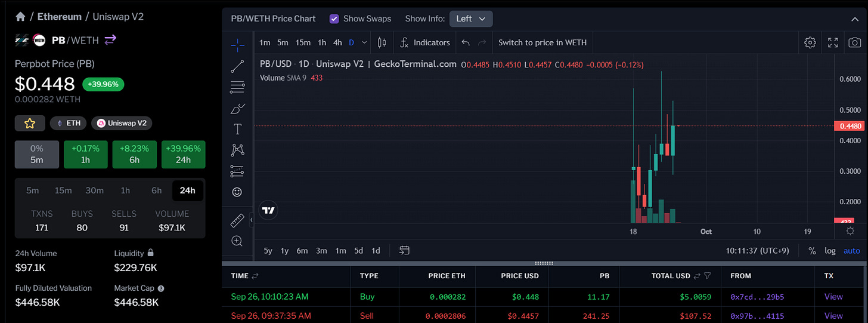Take a chart snapshot with camera icon

click(855, 42)
